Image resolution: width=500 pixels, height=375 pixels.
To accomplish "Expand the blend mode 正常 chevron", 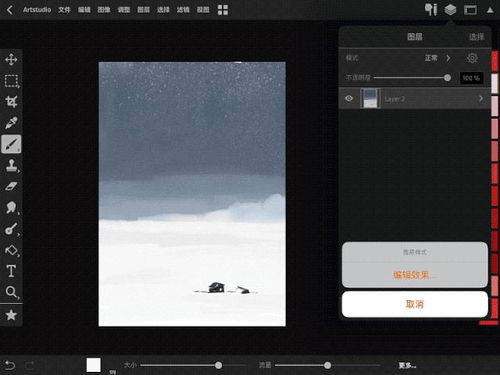I will pyautogui.click(x=448, y=58).
